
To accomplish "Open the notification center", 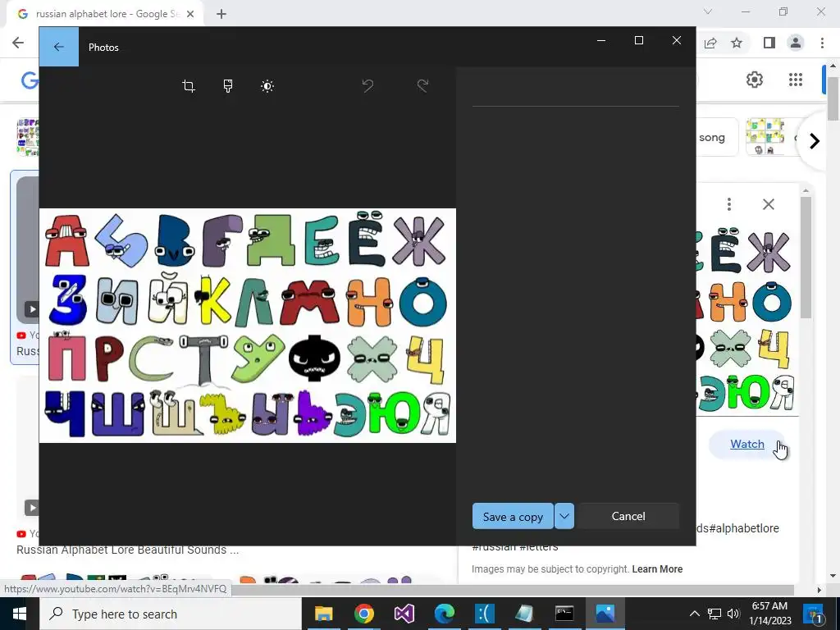I will (x=813, y=614).
